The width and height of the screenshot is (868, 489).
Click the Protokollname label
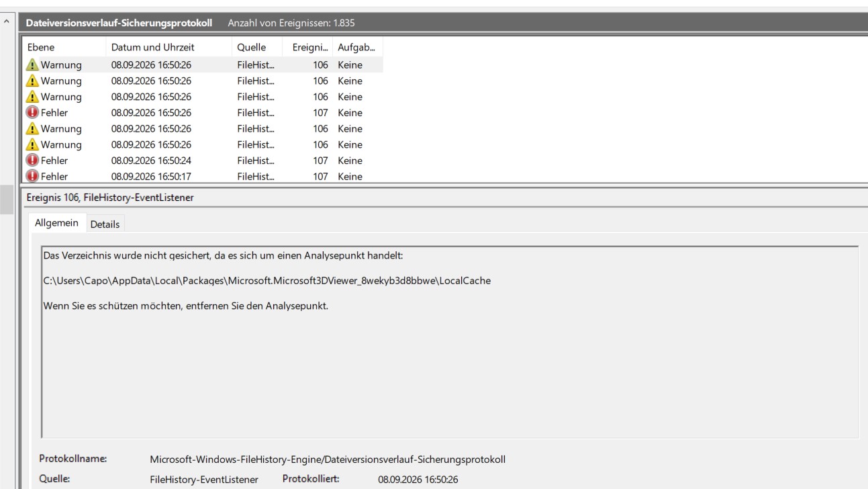coord(73,459)
